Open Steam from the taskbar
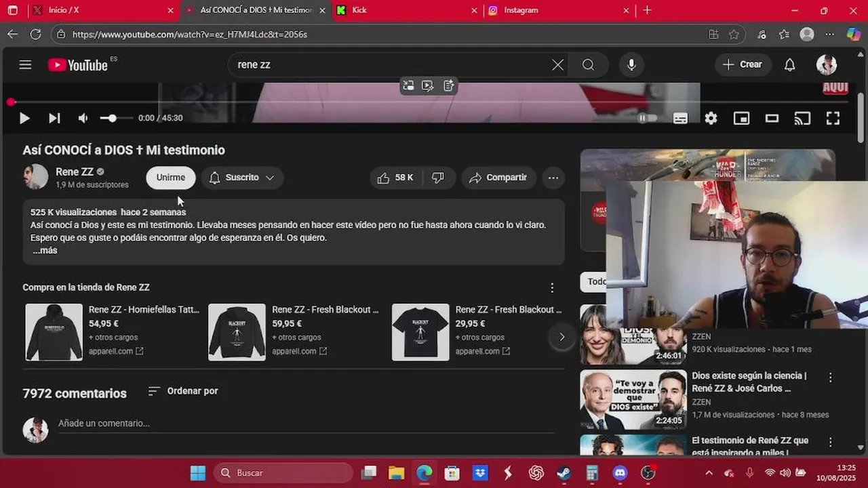Image resolution: width=868 pixels, height=488 pixels. tap(564, 472)
